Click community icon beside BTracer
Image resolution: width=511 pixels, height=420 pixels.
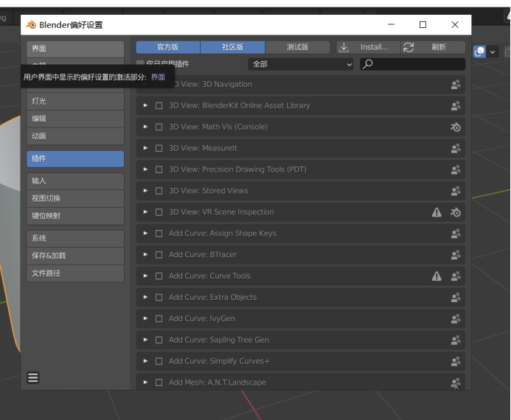[x=456, y=255]
